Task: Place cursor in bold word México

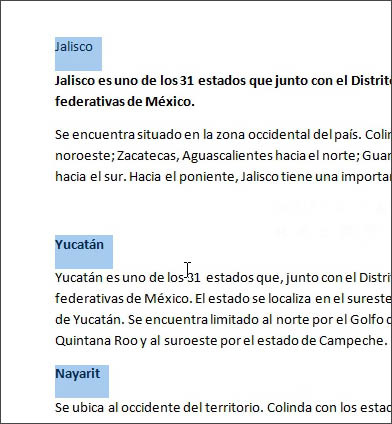Action: coord(170,101)
